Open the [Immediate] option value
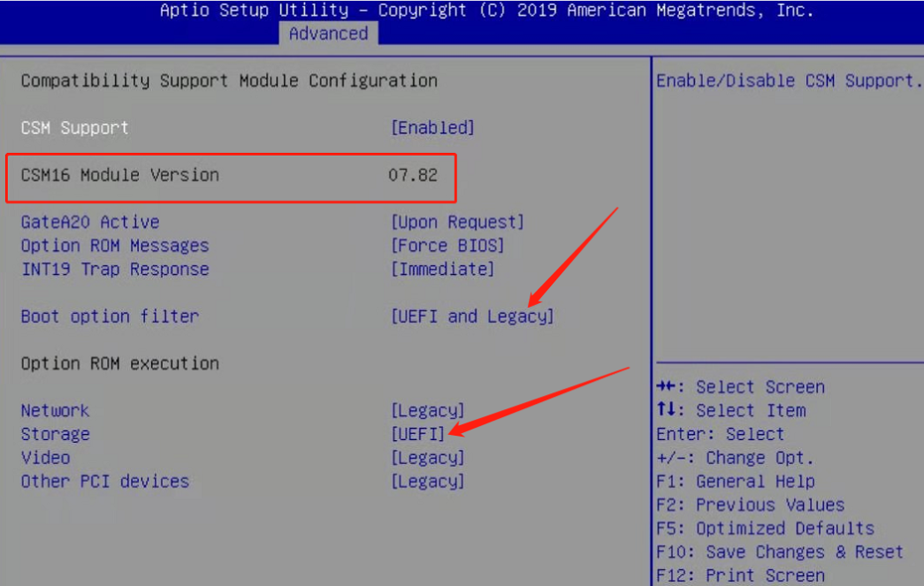 (443, 270)
